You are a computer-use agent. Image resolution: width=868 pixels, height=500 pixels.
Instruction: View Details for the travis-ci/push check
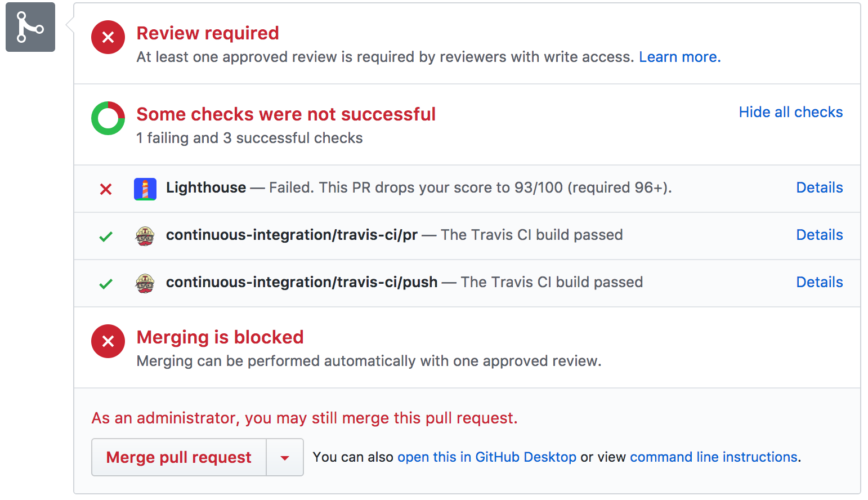819,282
